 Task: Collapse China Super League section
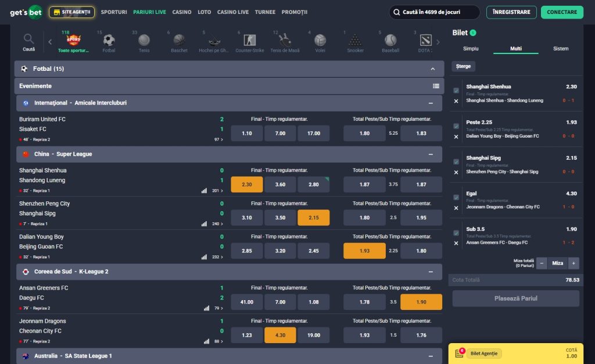431,154
